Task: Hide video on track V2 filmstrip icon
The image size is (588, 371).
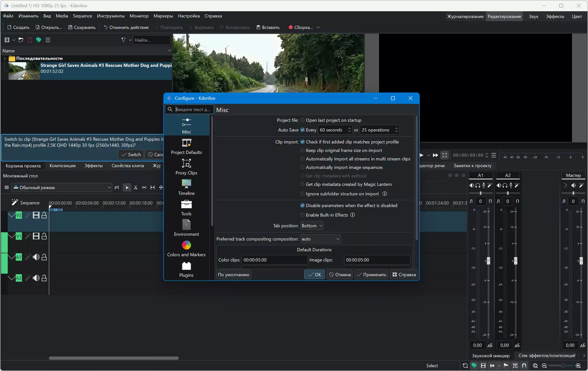Action: click(36, 215)
